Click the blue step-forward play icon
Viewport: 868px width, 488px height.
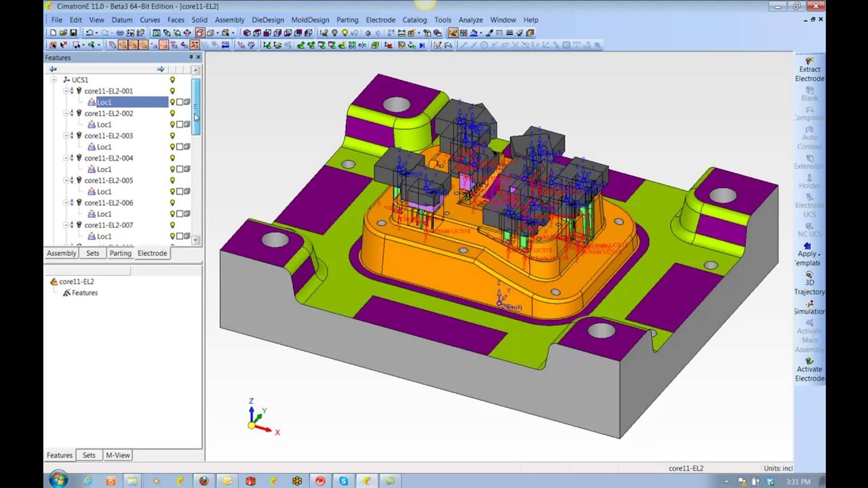tap(422, 45)
